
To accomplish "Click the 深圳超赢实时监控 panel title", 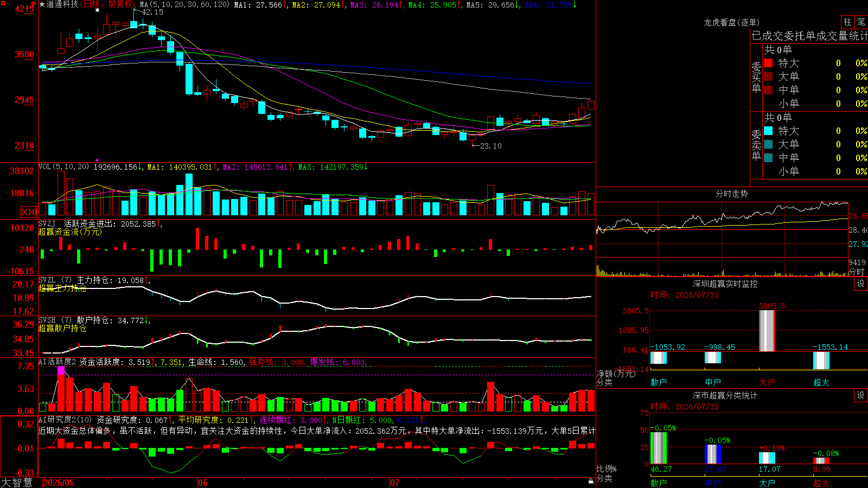I will click(725, 284).
